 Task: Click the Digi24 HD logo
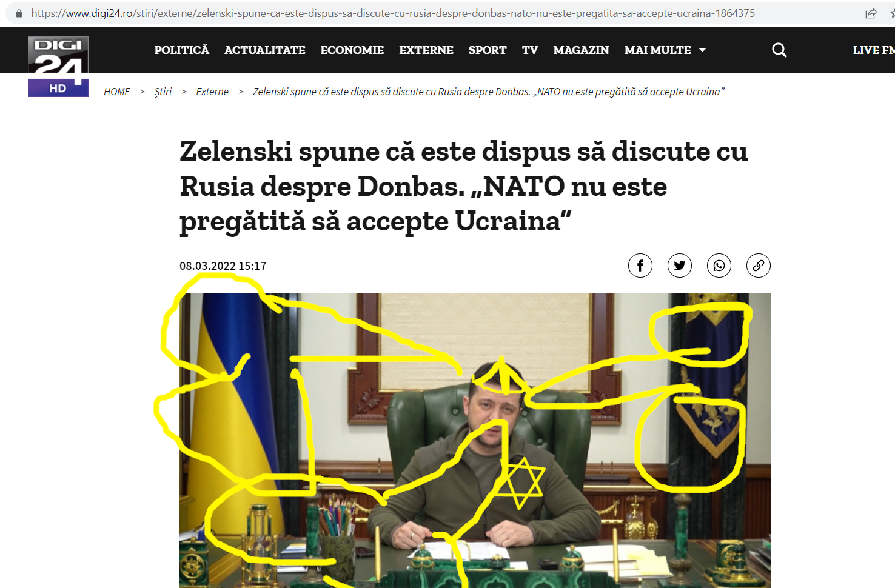pos(58,67)
